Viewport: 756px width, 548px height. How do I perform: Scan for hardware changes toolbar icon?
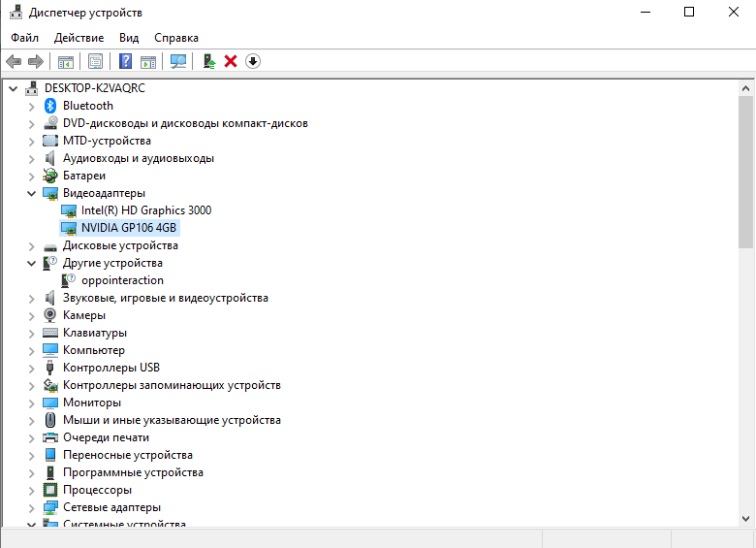tap(178, 61)
